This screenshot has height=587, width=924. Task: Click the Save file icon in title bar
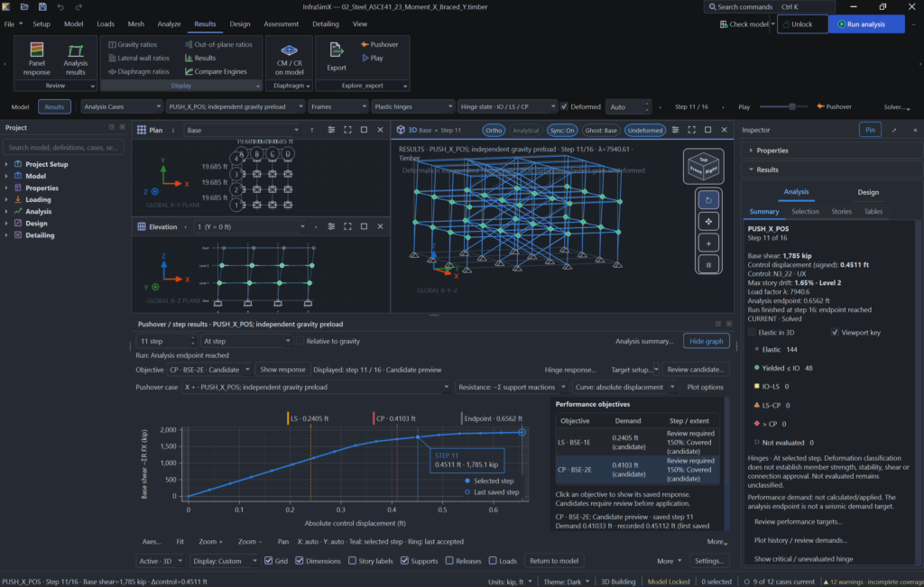click(42, 7)
